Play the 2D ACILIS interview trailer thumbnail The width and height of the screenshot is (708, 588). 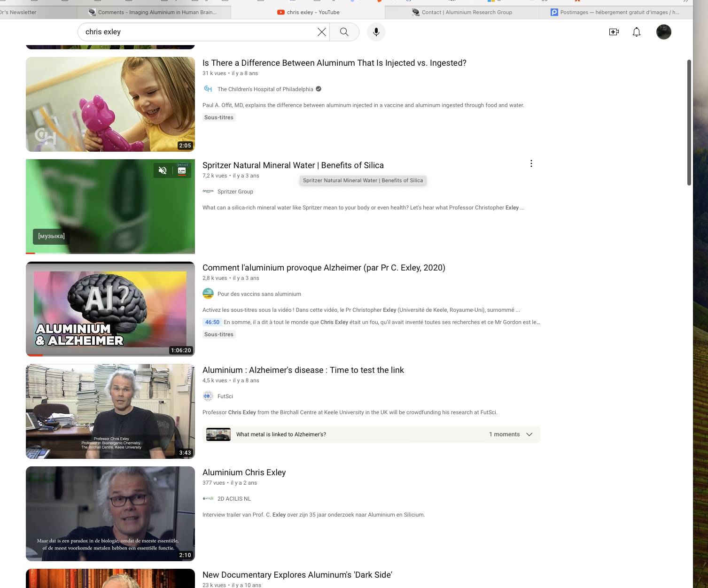110,514
